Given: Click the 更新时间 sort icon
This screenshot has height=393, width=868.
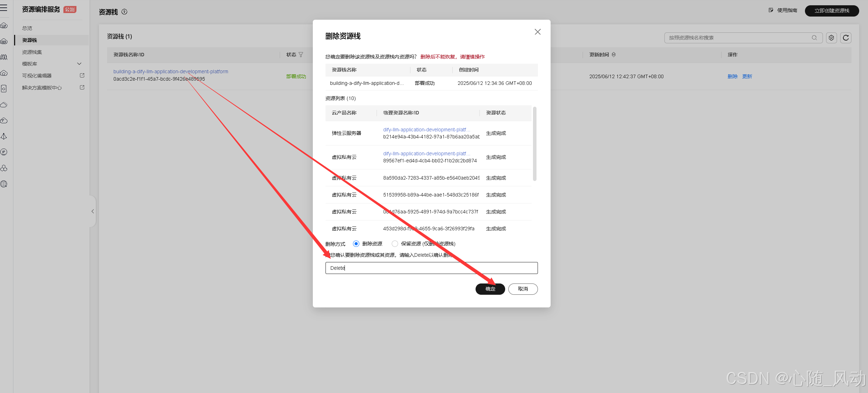Looking at the screenshot, I should [x=614, y=55].
